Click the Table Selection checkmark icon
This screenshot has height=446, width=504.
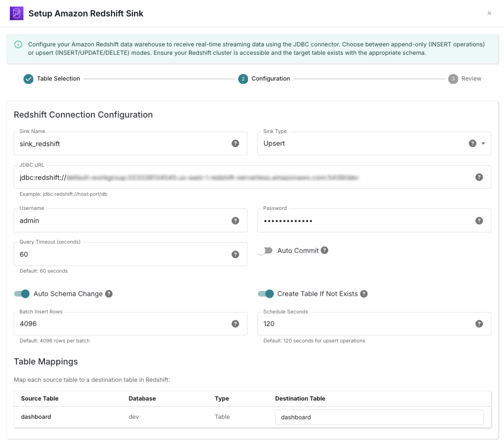(28, 79)
